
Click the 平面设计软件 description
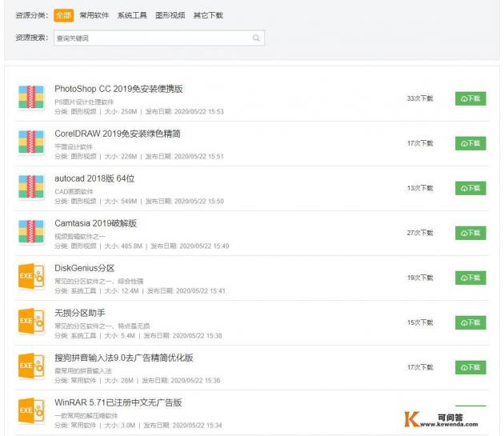(x=74, y=147)
